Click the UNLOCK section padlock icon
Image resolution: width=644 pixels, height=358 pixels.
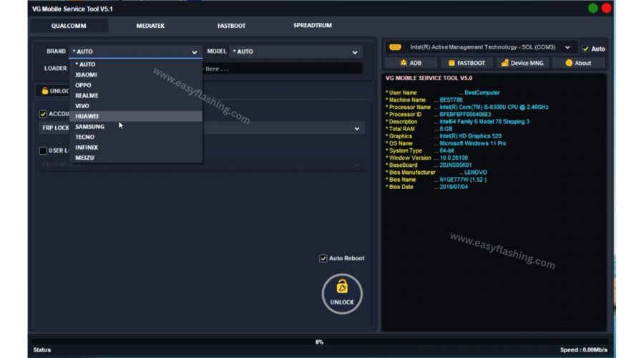(45, 91)
